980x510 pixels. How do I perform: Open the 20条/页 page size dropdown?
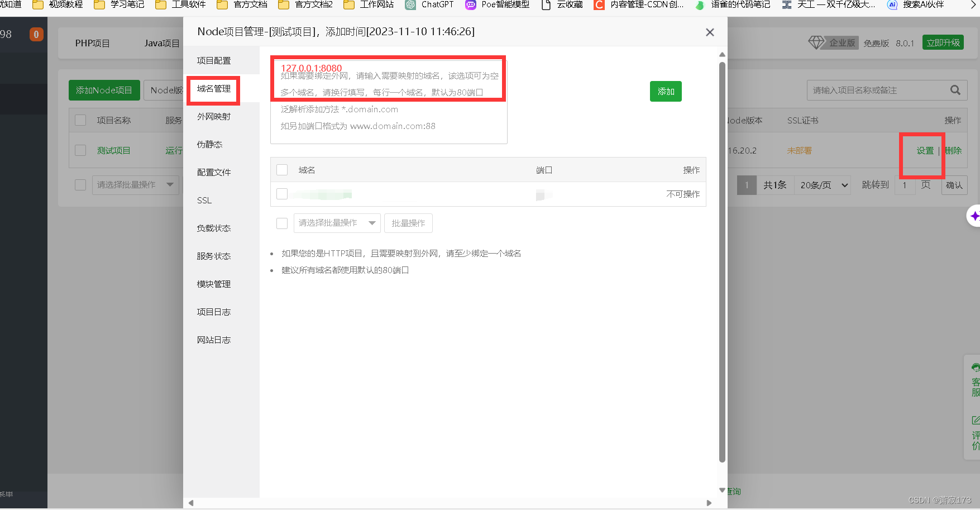(824, 185)
